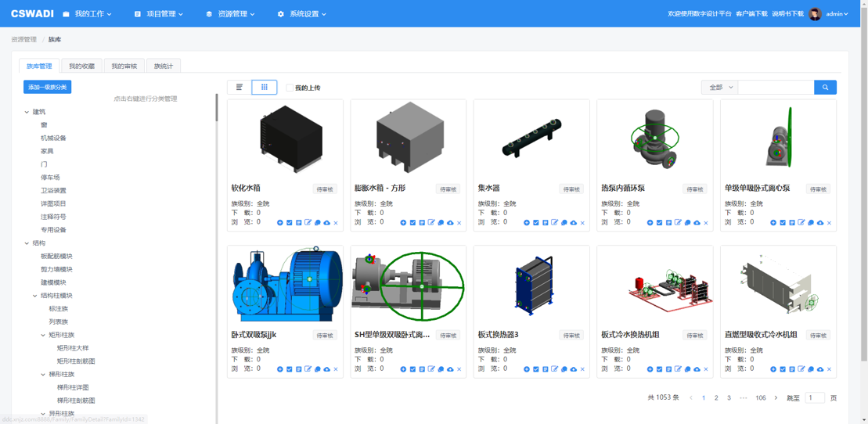The height and width of the screenshot is (424, 868).
Task: Switch to grid view layout
Action: pos(265,88)
